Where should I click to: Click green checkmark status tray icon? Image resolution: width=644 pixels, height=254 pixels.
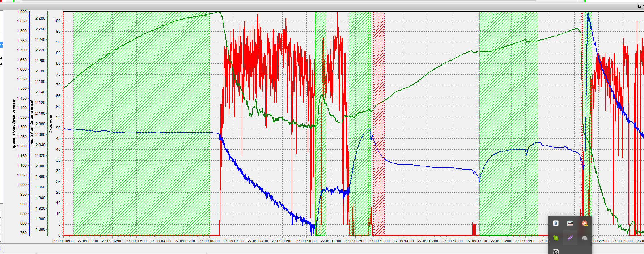click(x=556, y=238)
